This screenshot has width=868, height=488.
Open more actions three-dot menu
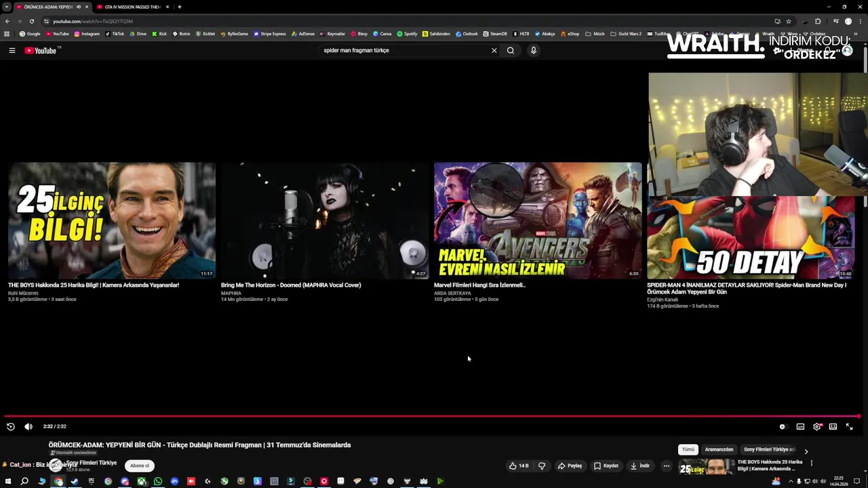(x=667, y=466)
